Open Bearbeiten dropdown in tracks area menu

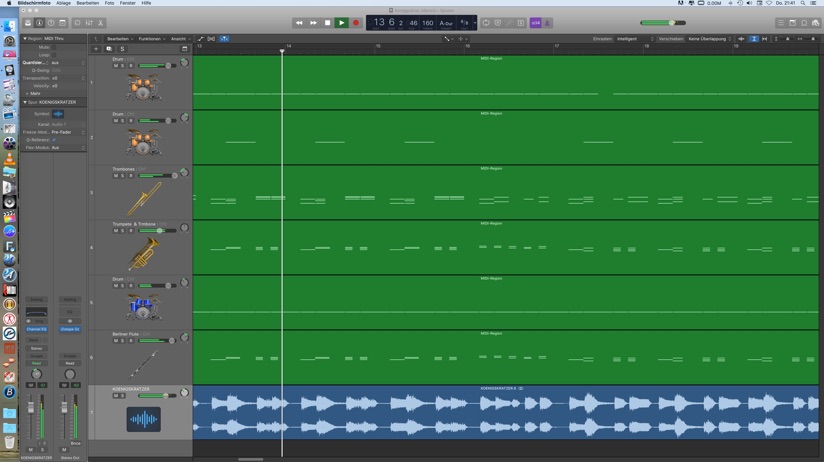click(x=120, y=39)
